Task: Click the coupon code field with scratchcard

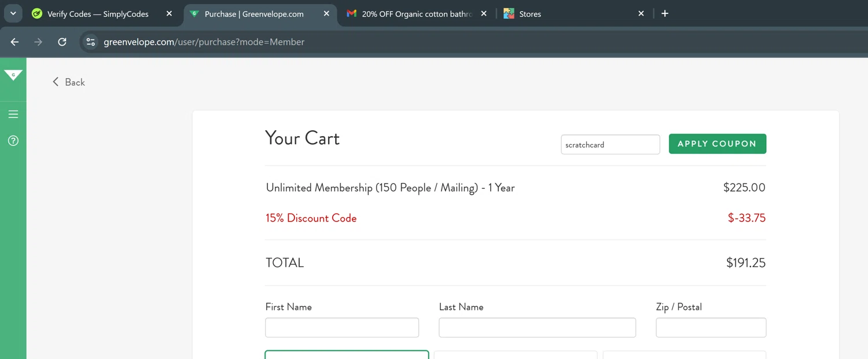Action: 610,145
